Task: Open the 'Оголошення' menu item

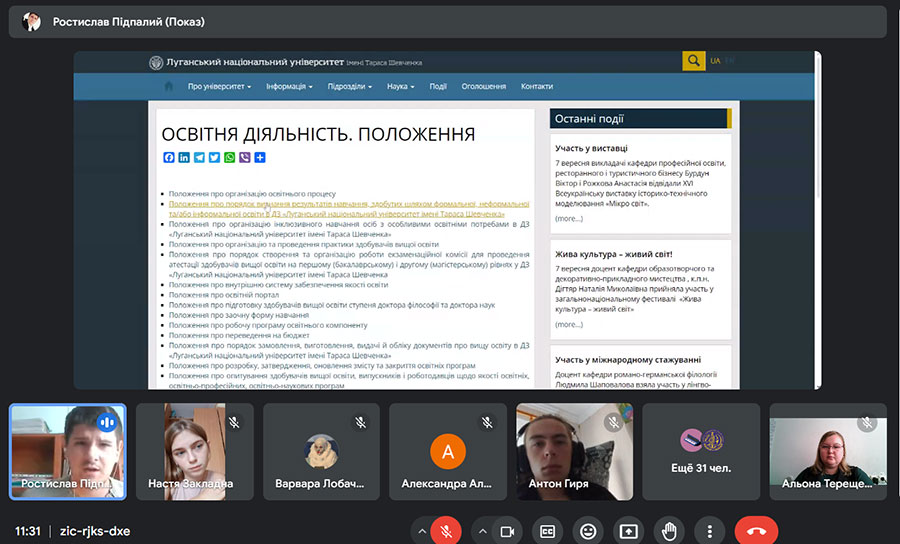Action: [484, 87]
